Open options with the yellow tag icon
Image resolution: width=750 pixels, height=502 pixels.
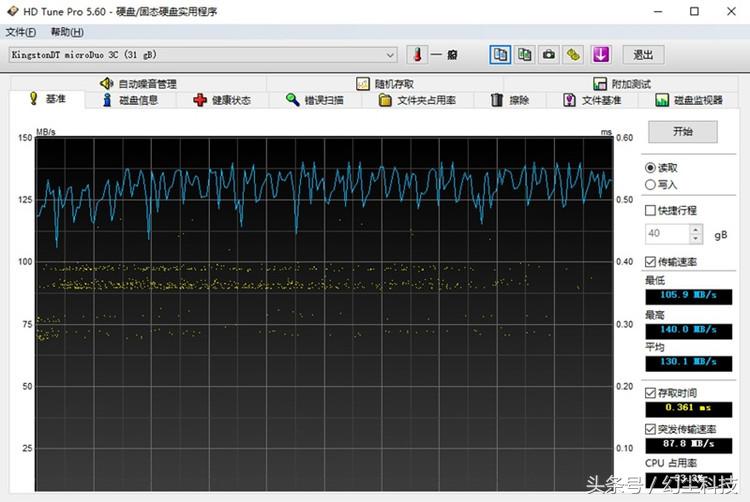coord(573,55)
